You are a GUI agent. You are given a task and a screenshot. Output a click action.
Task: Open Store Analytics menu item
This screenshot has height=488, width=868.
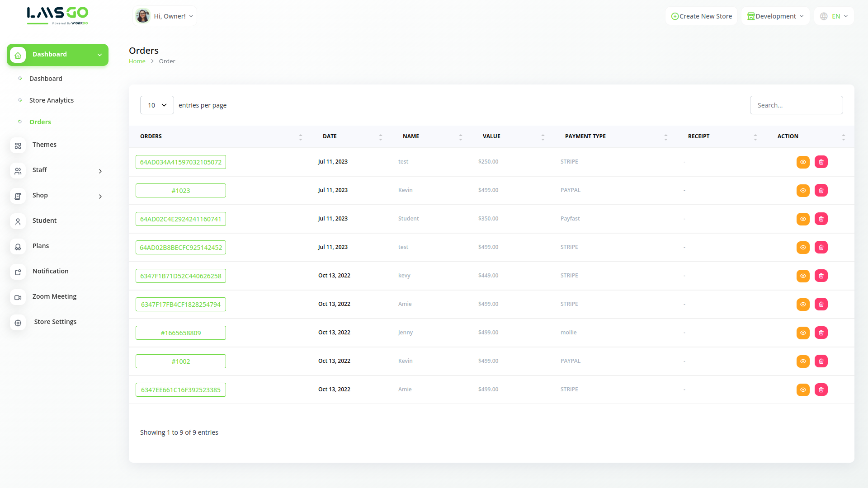coord(51,100)
